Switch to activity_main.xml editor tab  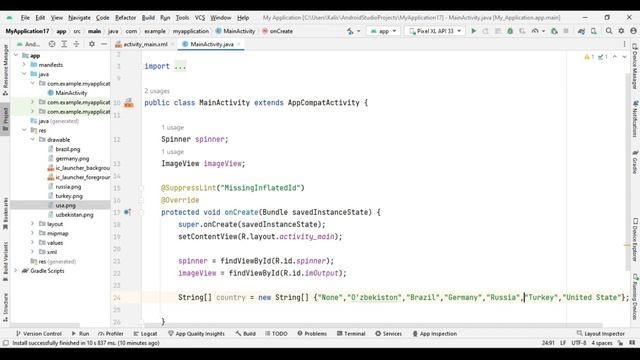pos(145,44)
